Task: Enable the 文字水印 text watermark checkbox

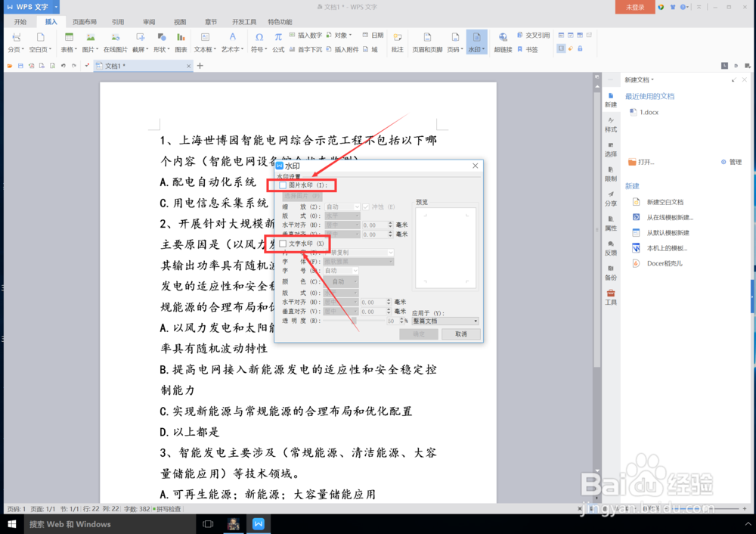Action: [282, 244]
